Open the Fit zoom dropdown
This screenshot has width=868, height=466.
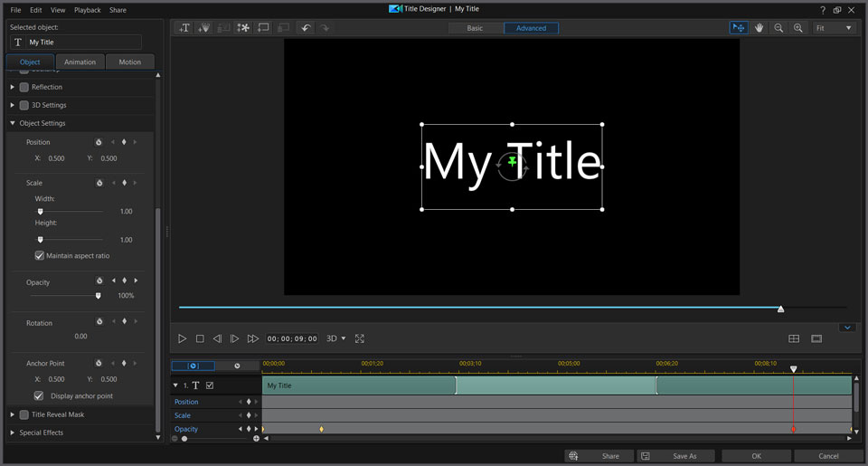click(834, 28)
